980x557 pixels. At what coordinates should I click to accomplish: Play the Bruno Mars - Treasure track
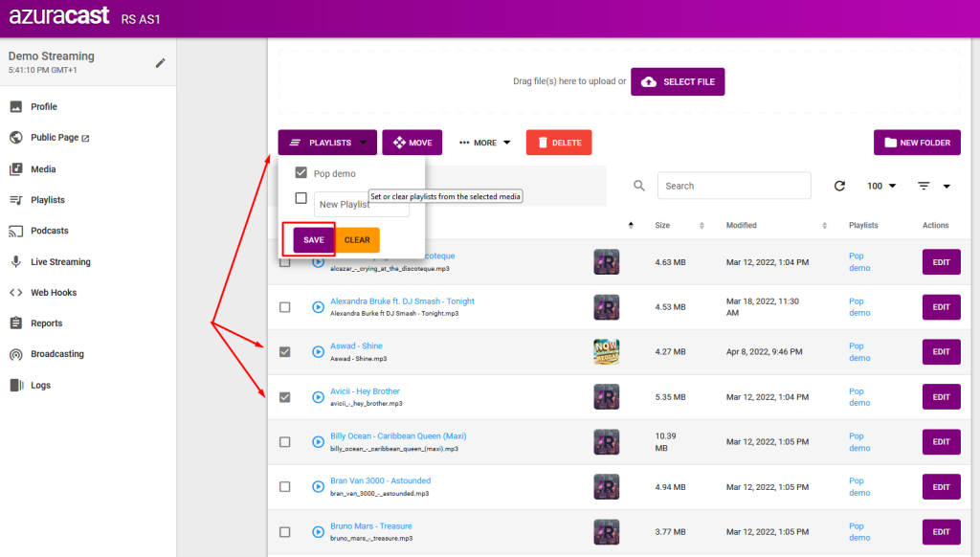click(318, 532)
